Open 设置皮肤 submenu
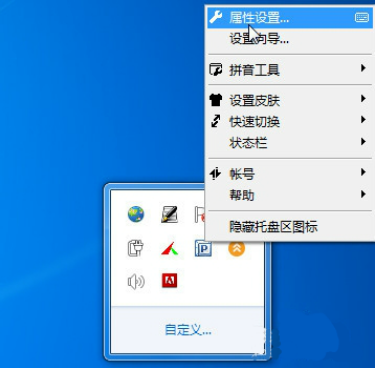The width and height of the screenshot is (375, 368). coord(290,100)
